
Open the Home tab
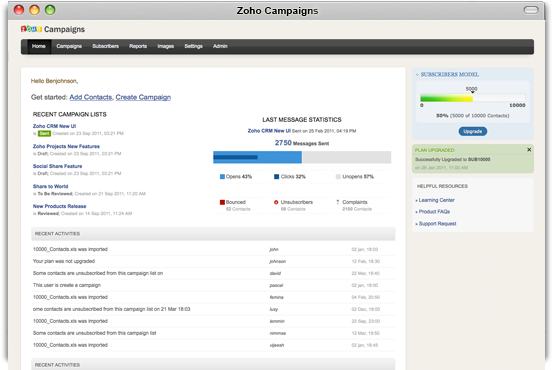39,46
